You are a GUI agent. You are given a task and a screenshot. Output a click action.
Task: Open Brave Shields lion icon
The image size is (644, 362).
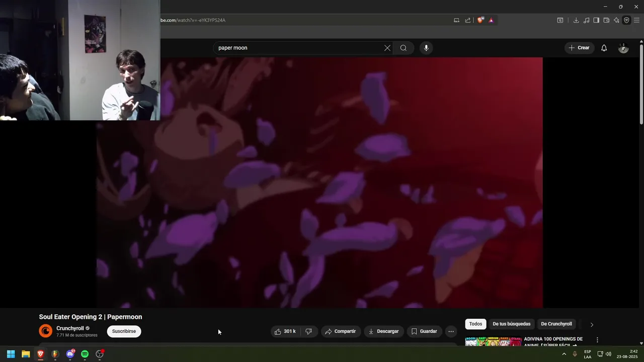(480, 20)
